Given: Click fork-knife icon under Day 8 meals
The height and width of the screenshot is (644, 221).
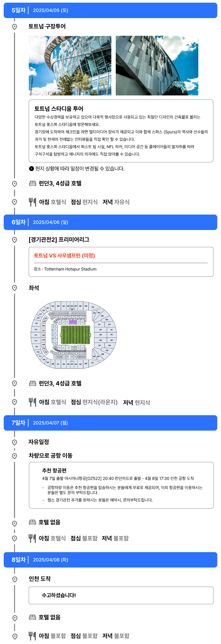Looking at the screenshot, I should pyautogui.click(x=32, y=636).
